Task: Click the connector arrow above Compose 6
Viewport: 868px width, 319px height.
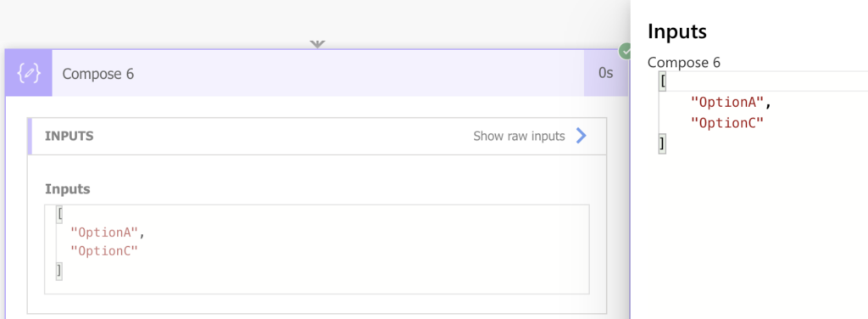Action: 317,44
